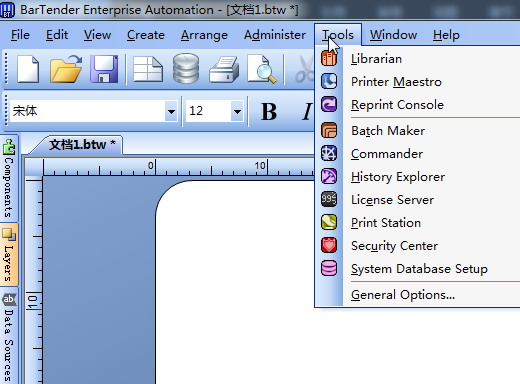The height and width of the screenshot is (384, 520).
Task: Open a file using the folder icon
Action: [x=66, y=69]
